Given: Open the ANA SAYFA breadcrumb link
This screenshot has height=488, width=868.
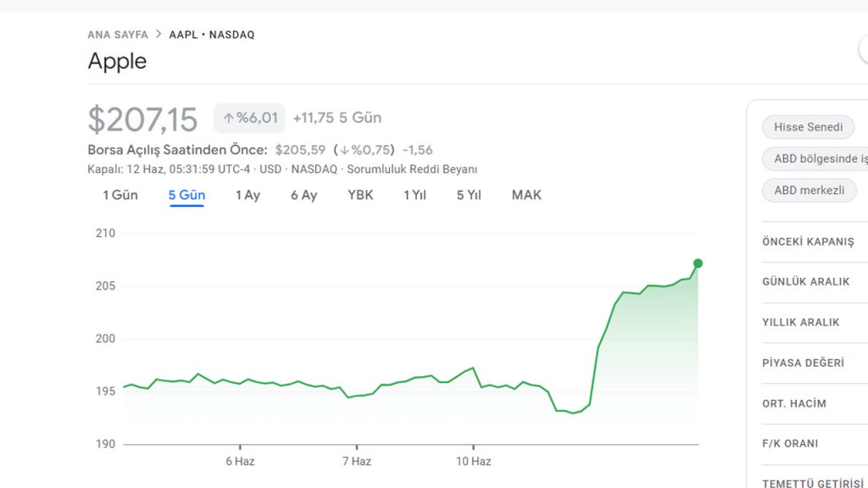Looking at the screenshot, I should [x=117, y=35].
